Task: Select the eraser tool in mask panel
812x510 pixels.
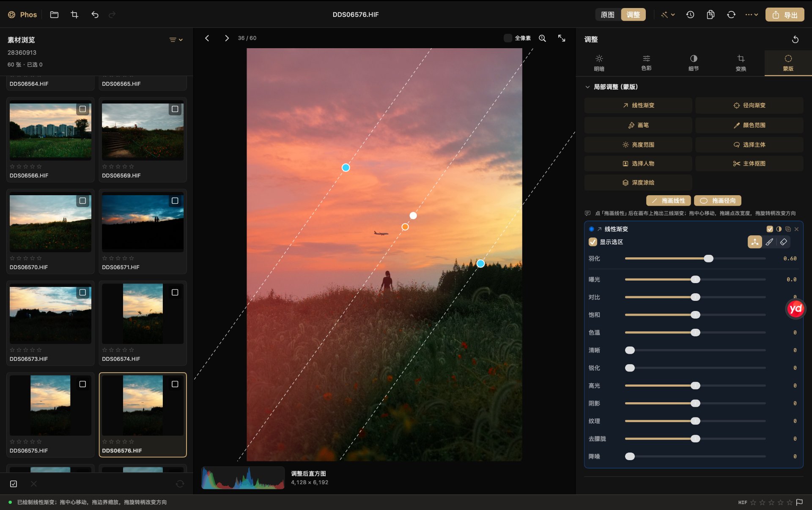Action: click(783, 242)
